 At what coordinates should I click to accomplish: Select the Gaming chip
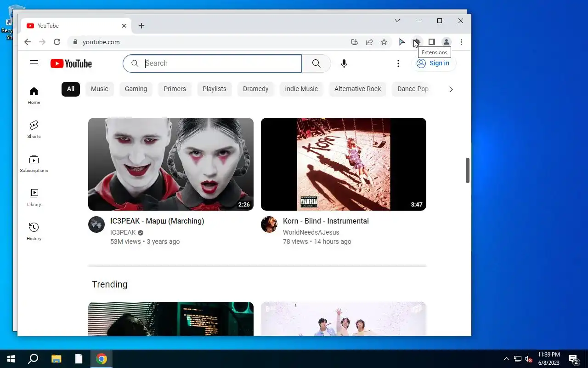tap(136, 89)
